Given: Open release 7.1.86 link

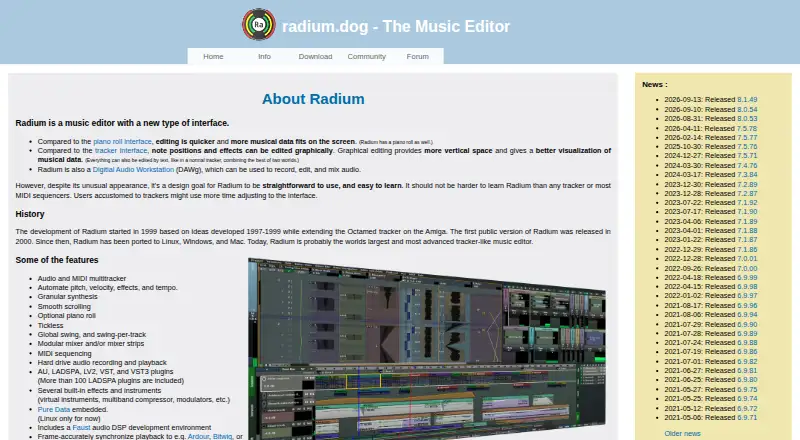Looking at the screenshot, I should [747, 250].
